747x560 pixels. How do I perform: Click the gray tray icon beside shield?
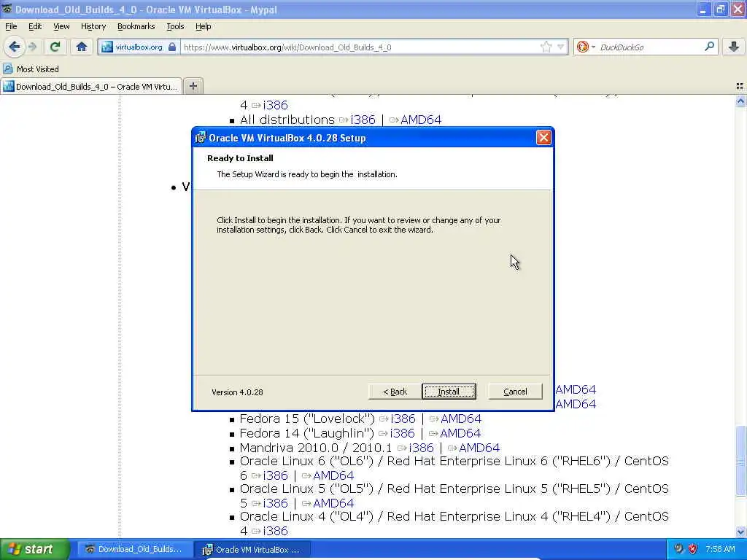[678, 549]
